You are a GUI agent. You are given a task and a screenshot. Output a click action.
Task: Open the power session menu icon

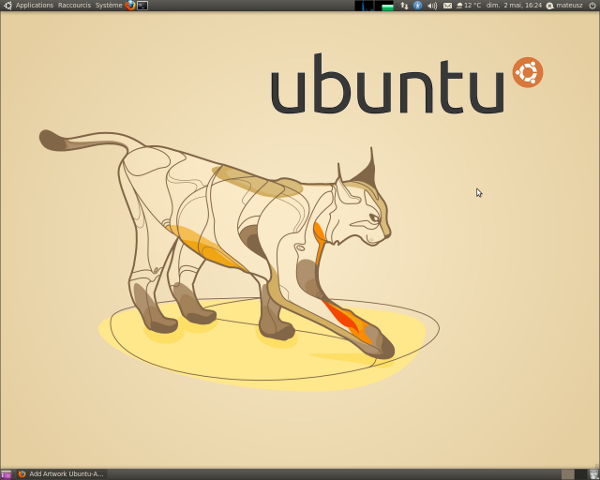pos(592,5)
